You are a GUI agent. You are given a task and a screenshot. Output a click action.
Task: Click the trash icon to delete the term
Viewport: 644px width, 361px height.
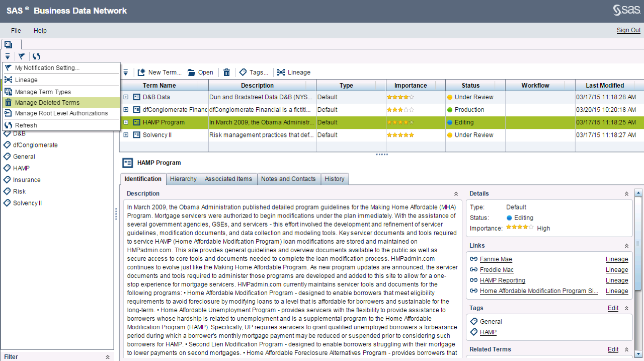[226, 72]
